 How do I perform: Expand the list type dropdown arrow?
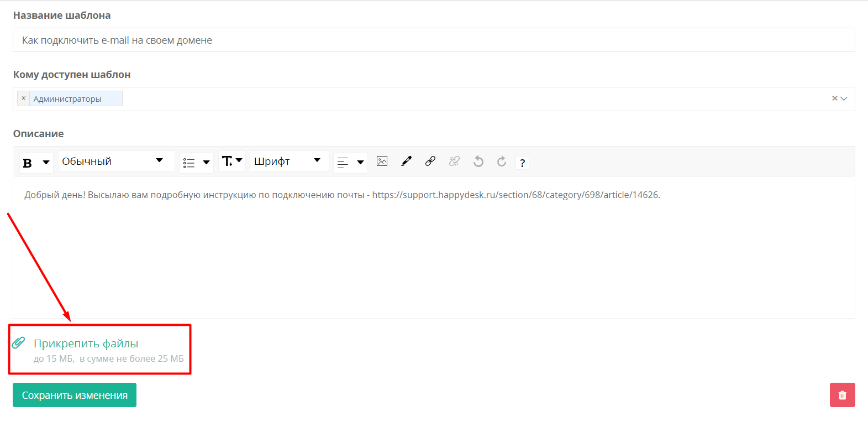point(206,163)
